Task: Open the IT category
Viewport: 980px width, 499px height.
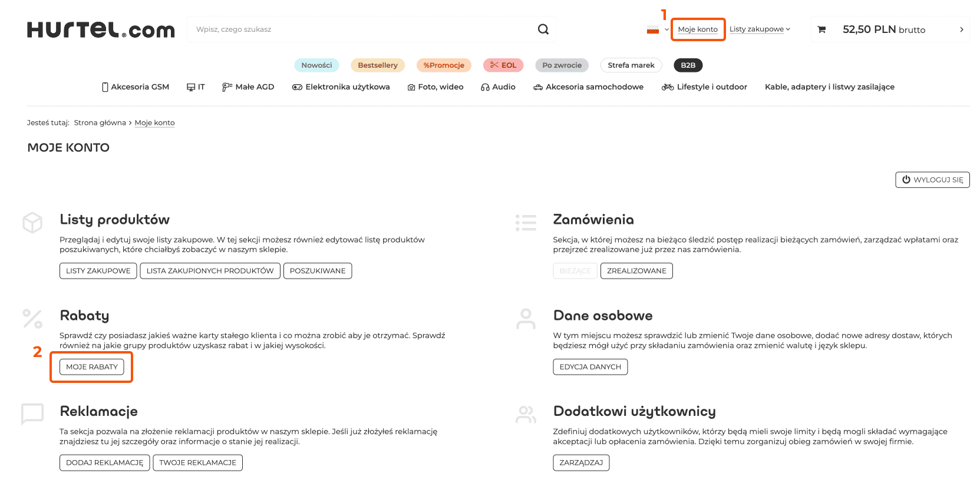Action: coord(196,87)
